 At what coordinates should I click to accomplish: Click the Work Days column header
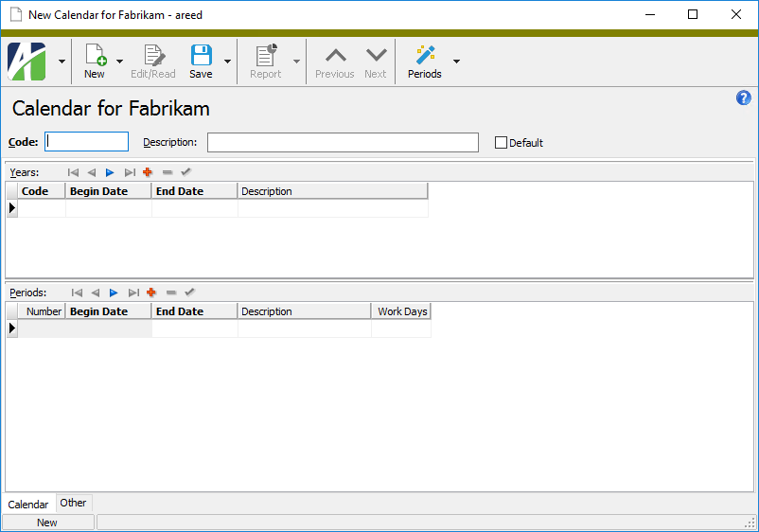click(x=401, y=311)
